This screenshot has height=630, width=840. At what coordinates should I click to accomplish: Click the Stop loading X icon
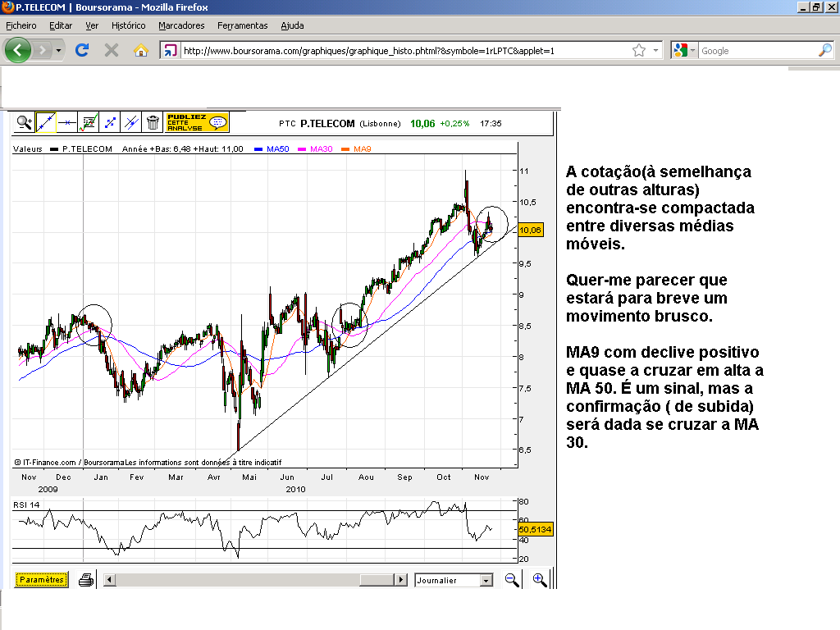[112, 50]
